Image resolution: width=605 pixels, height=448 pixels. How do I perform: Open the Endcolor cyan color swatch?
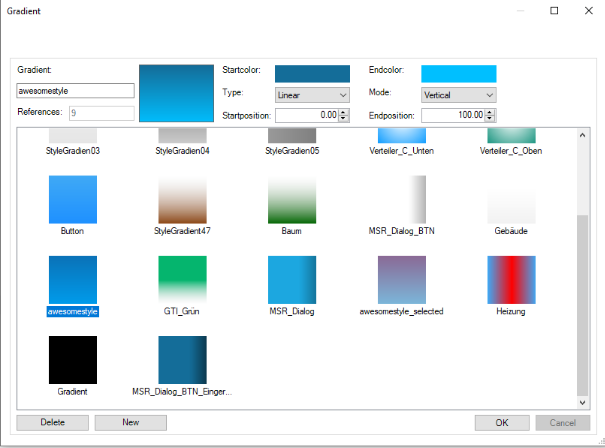[458, 74]
